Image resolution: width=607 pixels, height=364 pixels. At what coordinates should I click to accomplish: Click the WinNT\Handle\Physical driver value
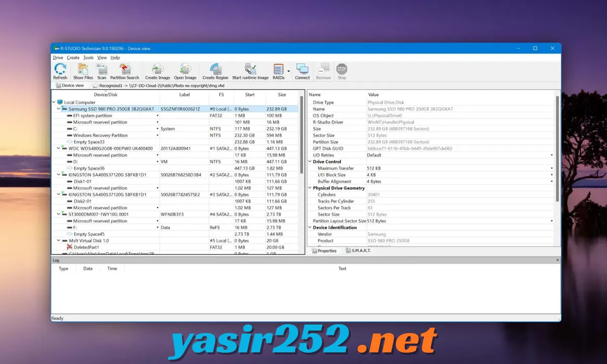[391, 122]
